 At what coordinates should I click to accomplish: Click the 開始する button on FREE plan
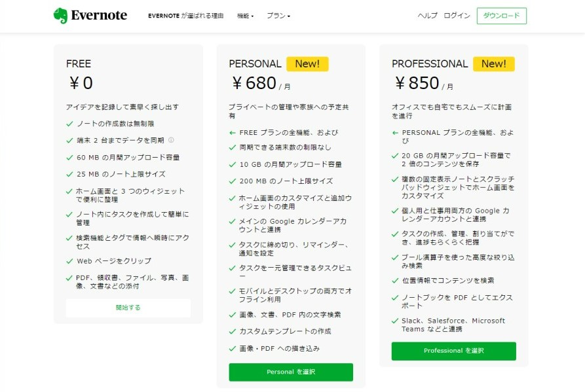pyautogui.click(x=128, y=308)
